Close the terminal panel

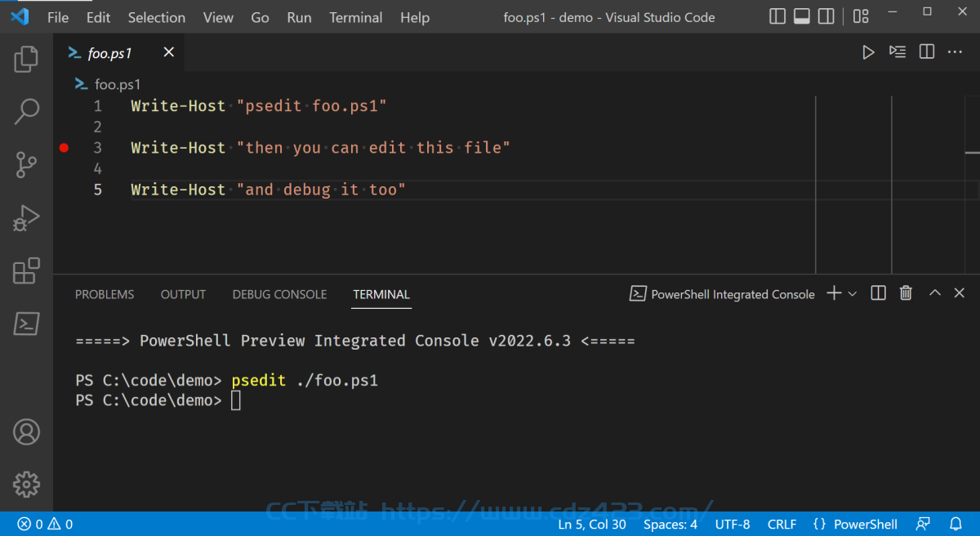coord(960,293)
